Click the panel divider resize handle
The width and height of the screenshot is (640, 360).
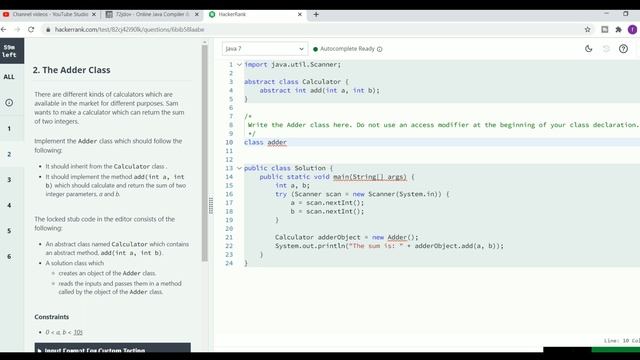point(211,205)
